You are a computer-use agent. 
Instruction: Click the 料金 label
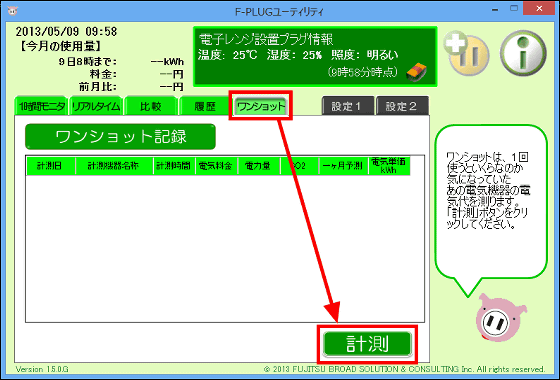103,74
